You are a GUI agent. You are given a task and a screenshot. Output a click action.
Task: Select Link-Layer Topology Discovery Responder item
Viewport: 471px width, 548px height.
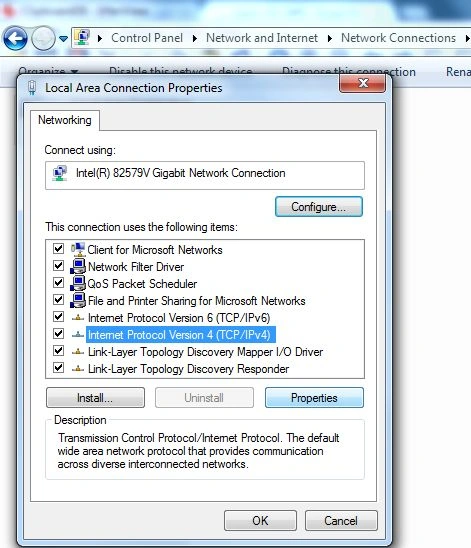[x=188, y=369]
